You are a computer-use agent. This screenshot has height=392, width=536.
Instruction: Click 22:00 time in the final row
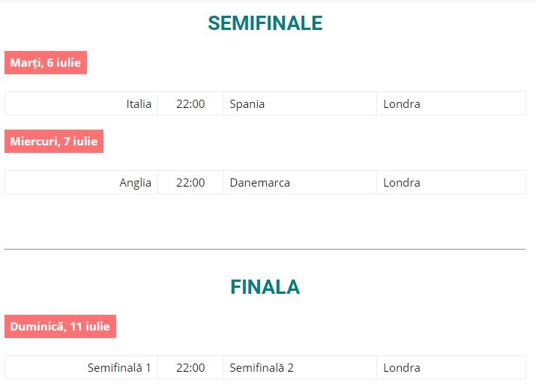190,368
